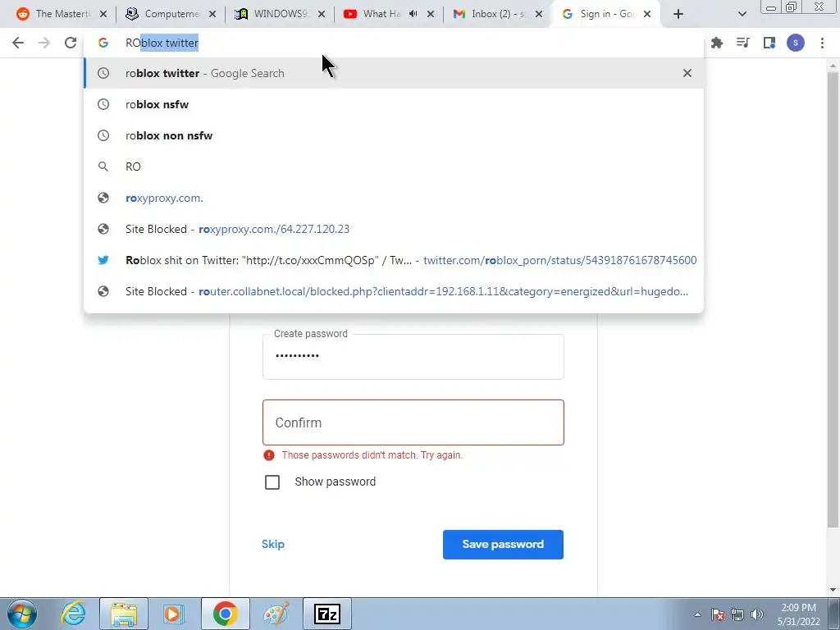Open the Extensions puzzle icon
Screen dimensions: 840x630
pos(716,43)
